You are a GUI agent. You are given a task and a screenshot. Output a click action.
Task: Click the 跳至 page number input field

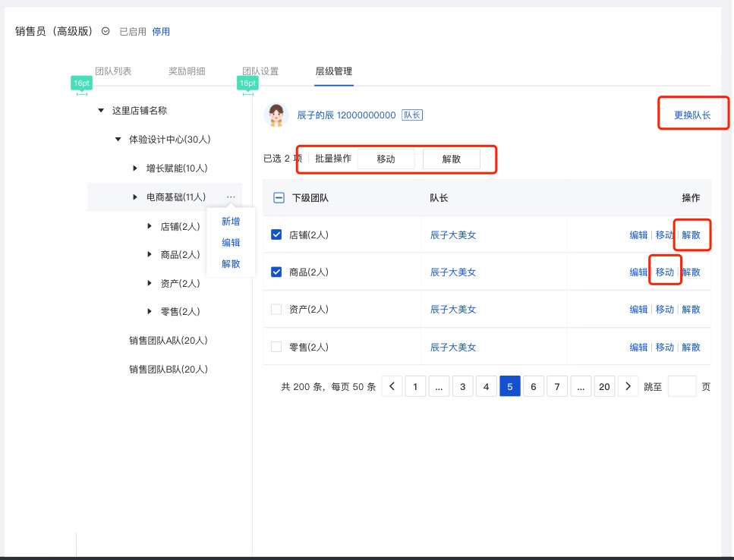point(681,387)
